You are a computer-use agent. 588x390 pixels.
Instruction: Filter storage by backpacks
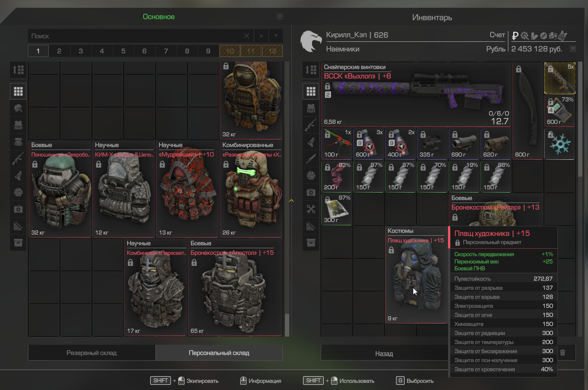[x=18, y=142]
